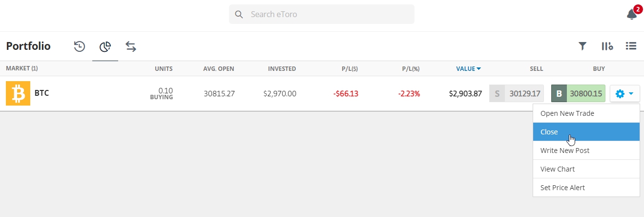Sort by VALUE column arrow
644x217 pixels.
[478, 69]
